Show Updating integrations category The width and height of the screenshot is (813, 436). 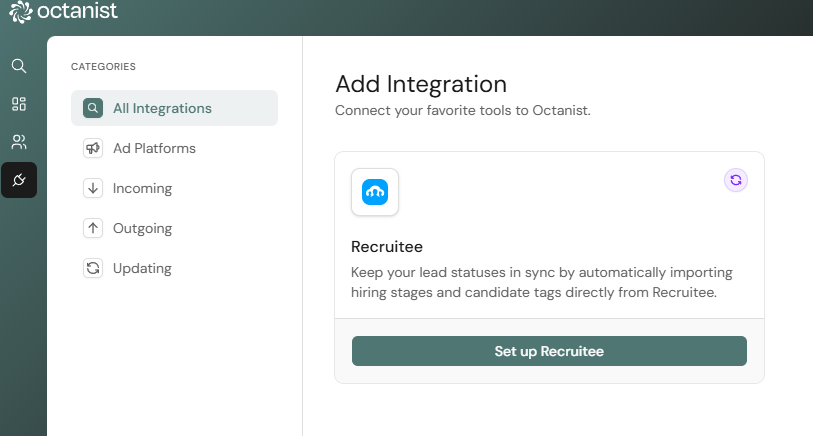(x=174, y=268)
